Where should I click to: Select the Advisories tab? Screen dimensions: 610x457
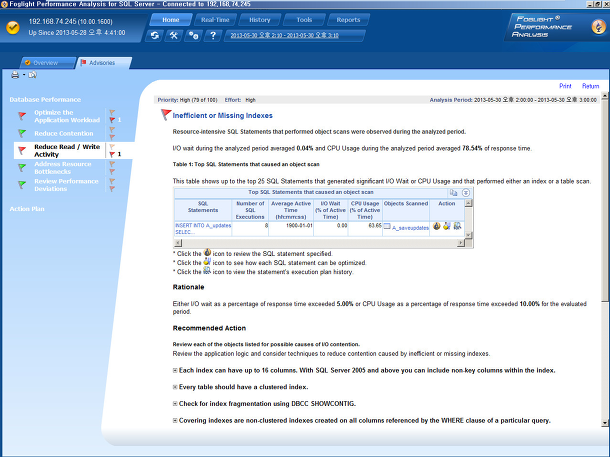click(103, 63)
